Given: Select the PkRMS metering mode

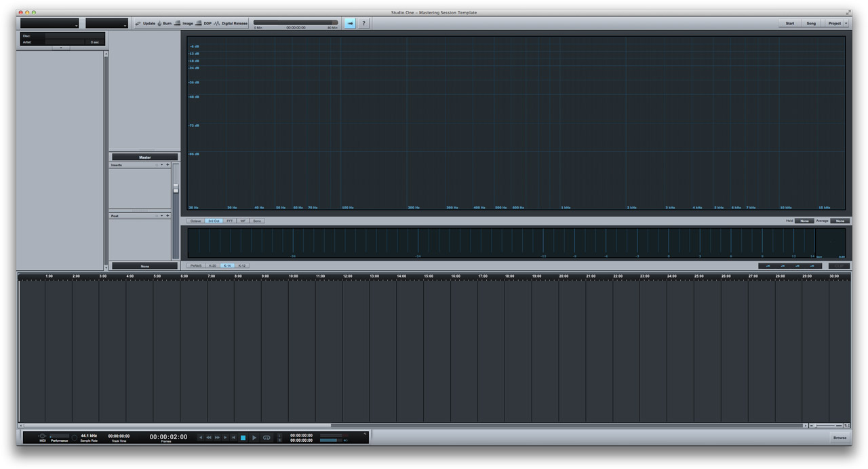Looking at the screenshot, I should (196, 265).
